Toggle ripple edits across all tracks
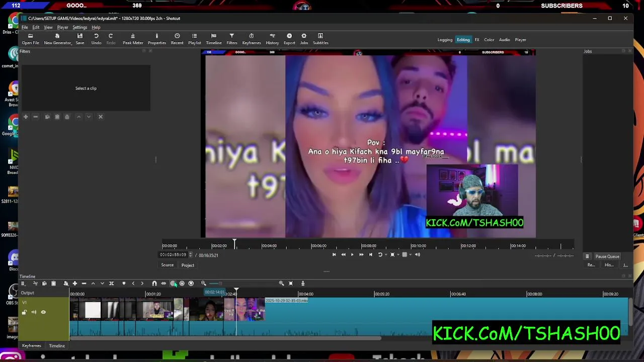The height and width of the screenshot is (362, 644). click(x=182, y=284)
